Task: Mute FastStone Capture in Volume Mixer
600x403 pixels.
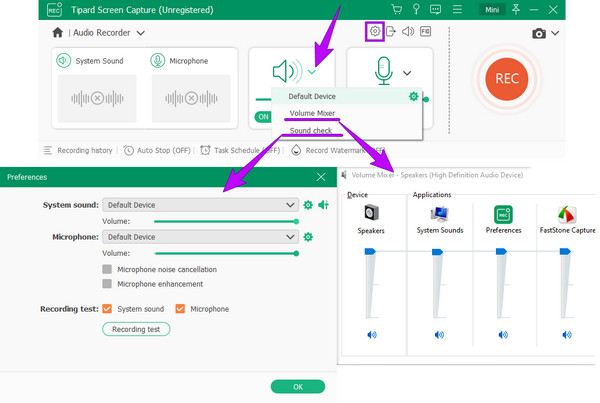Action: 567,335
